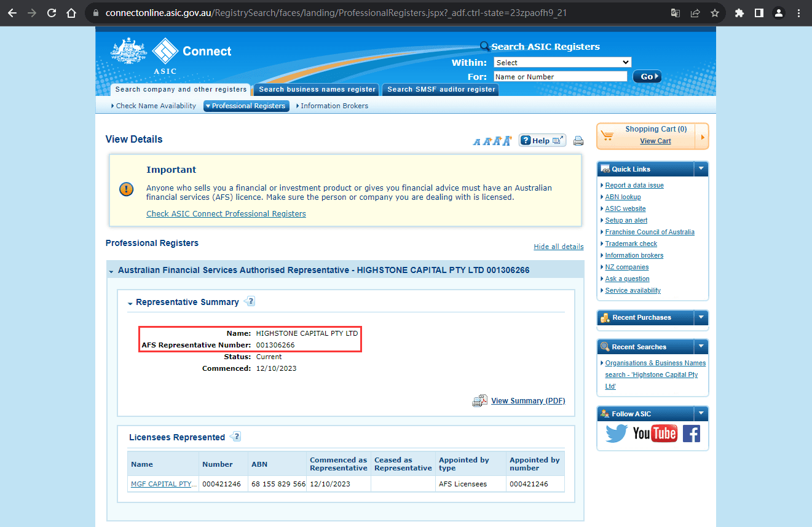Bookmark this page with star icon
The height and width of the screenshot is (527, 812).
point(715,13)
